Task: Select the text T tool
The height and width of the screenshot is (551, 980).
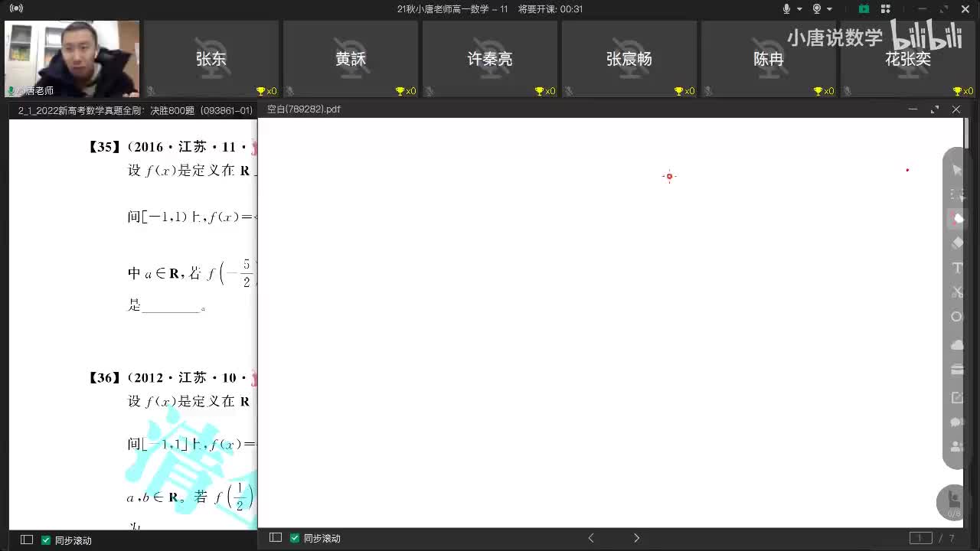Action: tap(956, 268)
